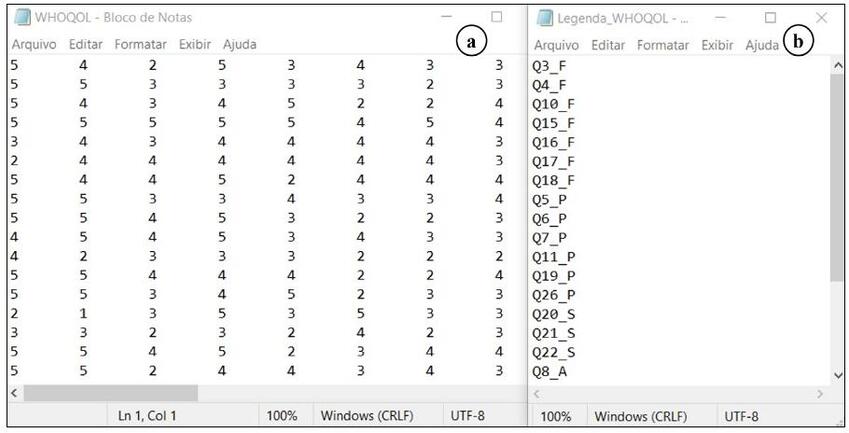Screen dimensions: 849x433
Task: Open Formatar menu in WHOQOL Notepad
Action: (141, 44)
